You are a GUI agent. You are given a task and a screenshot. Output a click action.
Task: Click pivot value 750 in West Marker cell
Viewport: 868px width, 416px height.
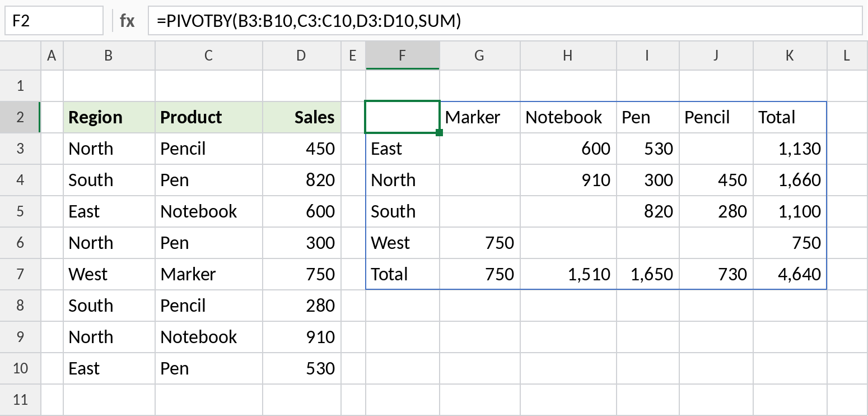pos(480,243)
